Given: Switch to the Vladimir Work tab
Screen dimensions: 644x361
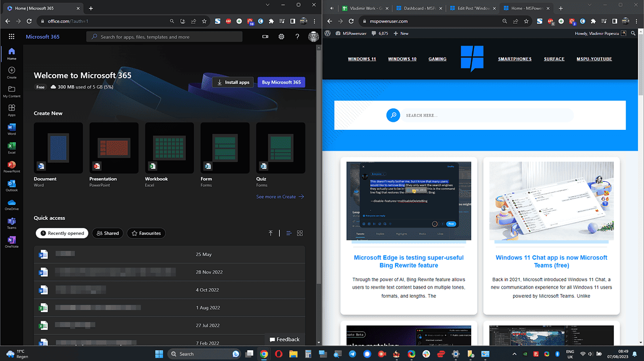Looking at the screenshot, I should [365, 9].
